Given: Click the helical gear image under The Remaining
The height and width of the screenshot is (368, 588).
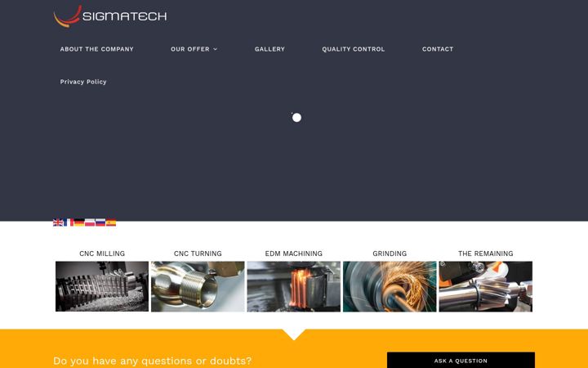Looking at the screenshot, I should click(x=486, y=286).
